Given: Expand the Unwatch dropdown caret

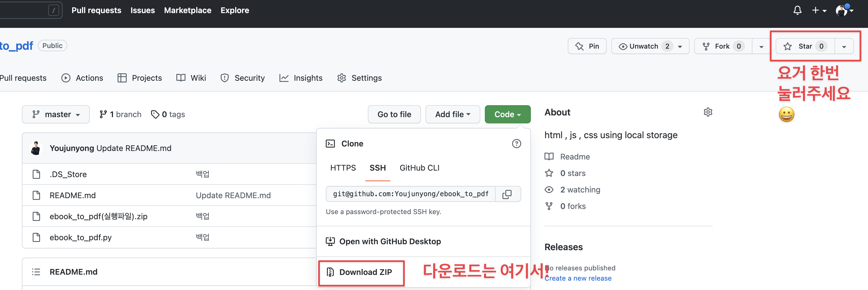Looking at the screenshot, I should (x=680, y=47).
